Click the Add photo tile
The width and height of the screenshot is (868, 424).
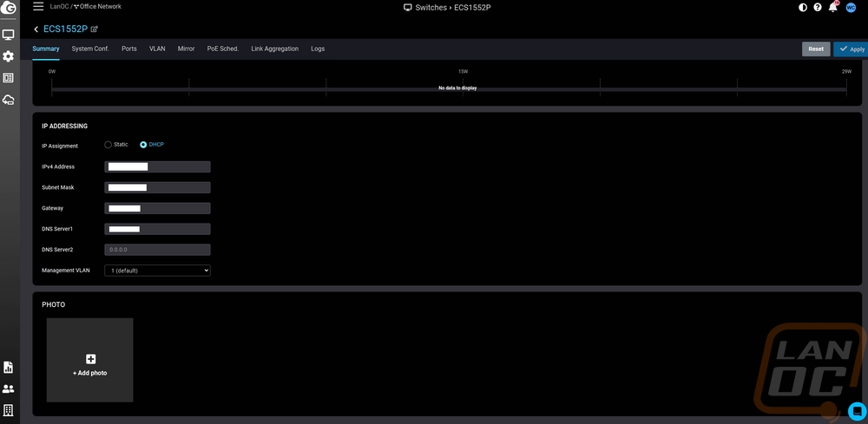point(90,360)
